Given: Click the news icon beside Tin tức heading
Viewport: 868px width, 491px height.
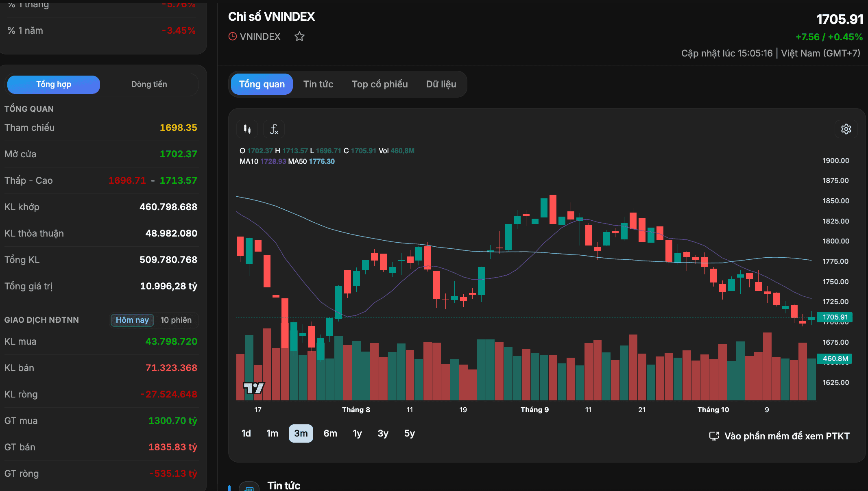Looking at the screenshot, I should (x=249, y=487).
